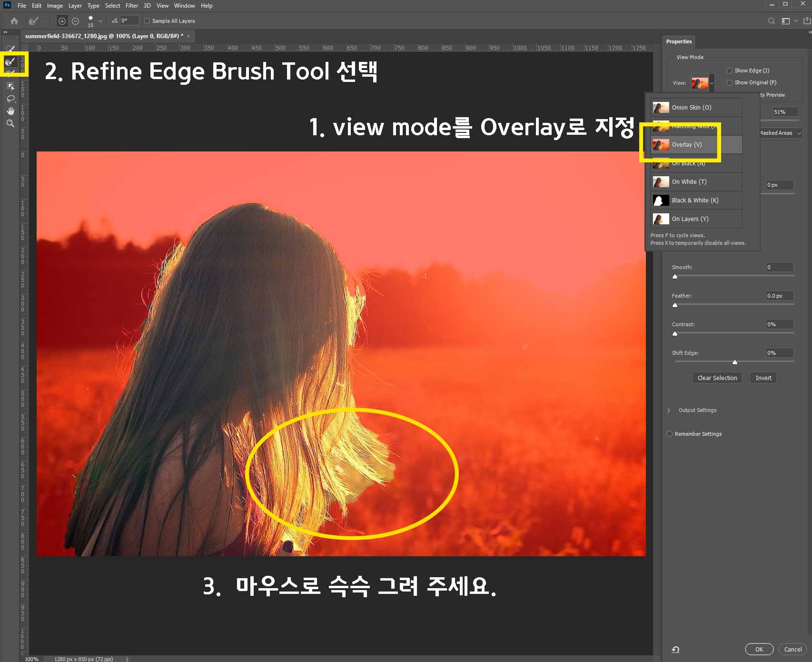Click the brush size preview showing 10
The image size is (812, 662).
tap(90, 21)
